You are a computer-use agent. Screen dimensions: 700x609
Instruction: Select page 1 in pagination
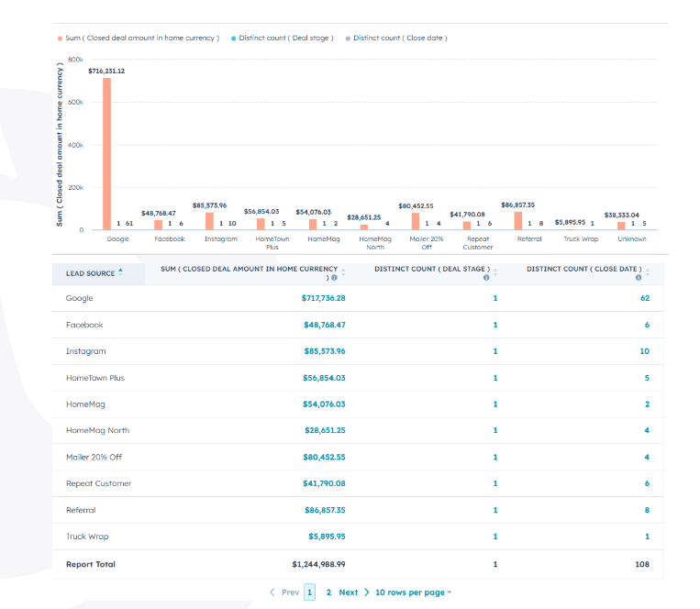pos(309,592)
